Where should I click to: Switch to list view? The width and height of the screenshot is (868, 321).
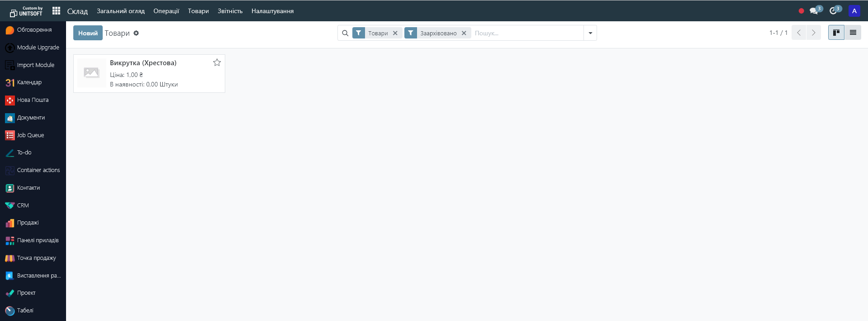coord(853,33)
